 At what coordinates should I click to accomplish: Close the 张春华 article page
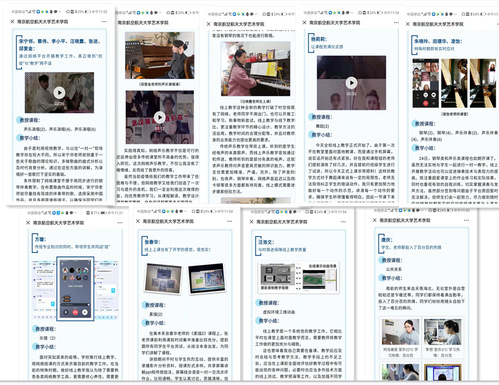[x=138, y=221]
